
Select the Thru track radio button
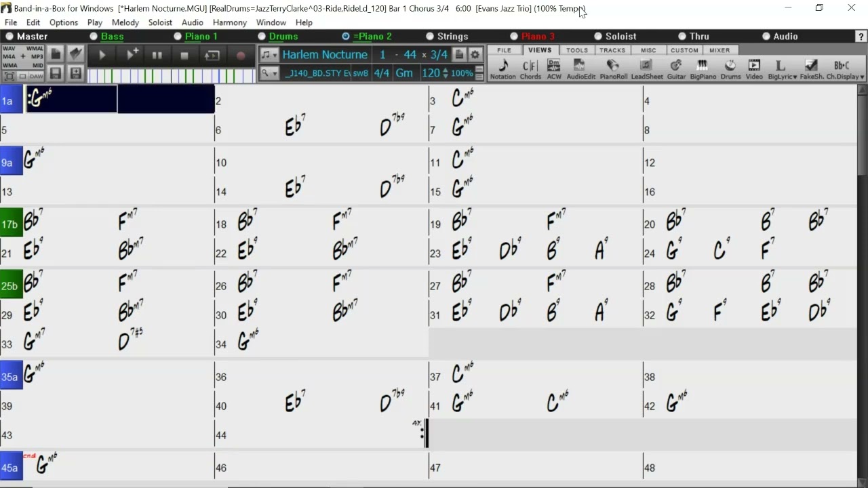click(682, 37)
